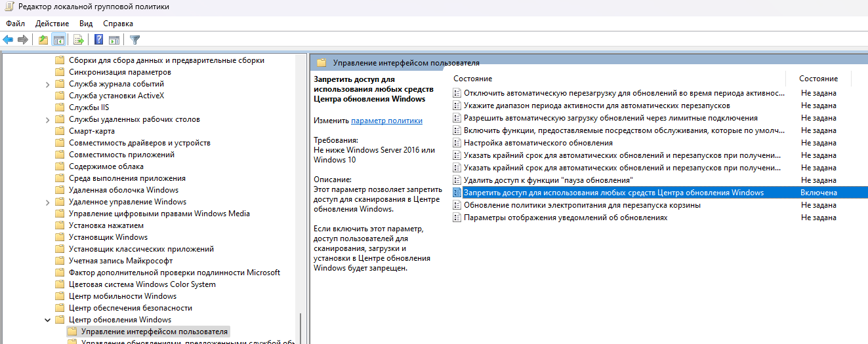Click policy icon of Обновление политики электропитания row
This screenshot has width=868, height=344.
(x=457, y=205)
